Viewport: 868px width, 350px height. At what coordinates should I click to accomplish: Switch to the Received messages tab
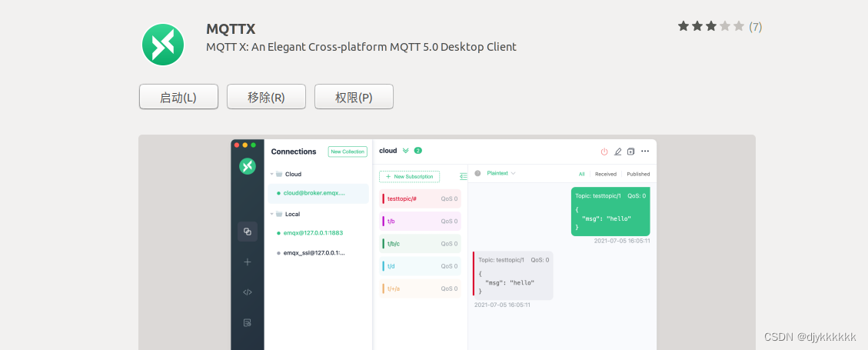tap(606, 174)
